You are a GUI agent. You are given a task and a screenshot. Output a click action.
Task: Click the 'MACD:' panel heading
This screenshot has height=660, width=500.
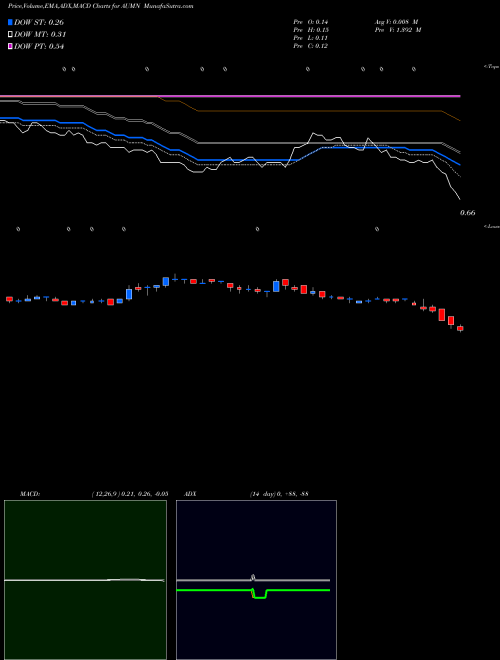coord(30,494)
